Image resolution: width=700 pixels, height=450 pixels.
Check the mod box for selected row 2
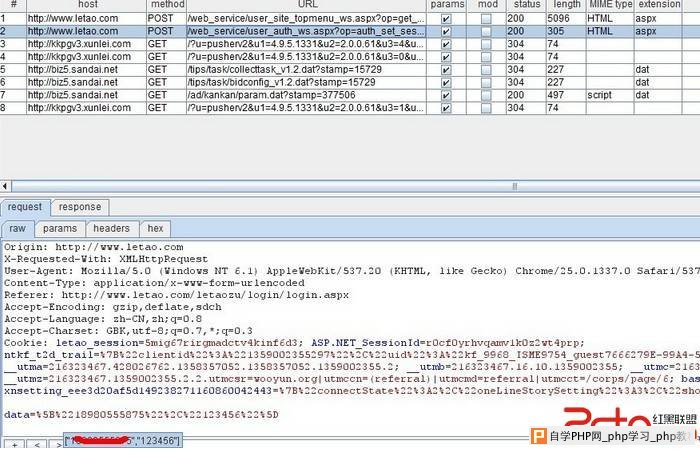[x=486, y=32]
